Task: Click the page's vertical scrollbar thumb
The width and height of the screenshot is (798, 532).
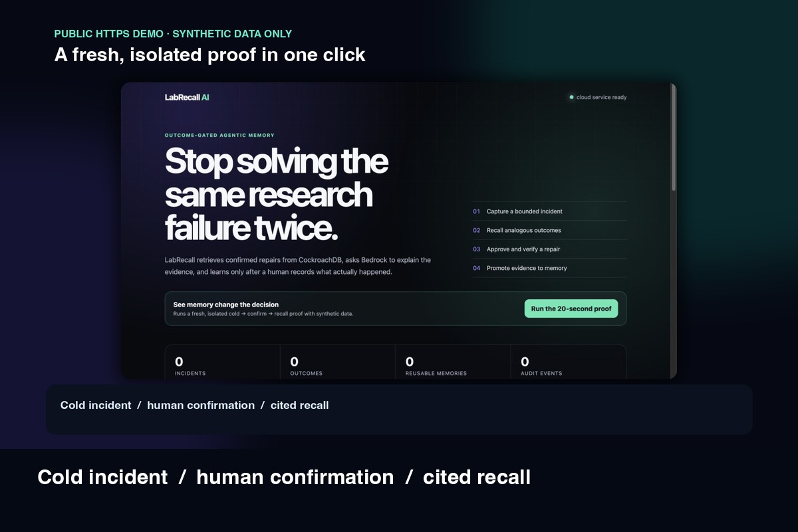Action: [x=674, y=137]
